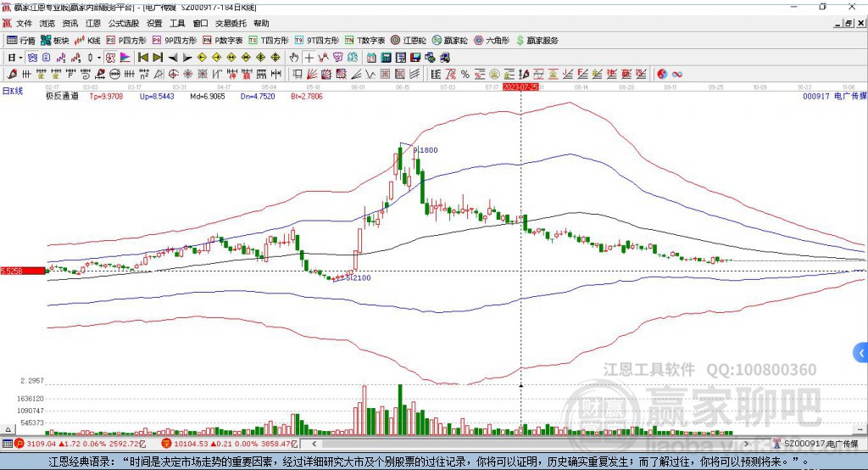Open the P四方形 tool
The image size is (868, 470).
(126, 41)
